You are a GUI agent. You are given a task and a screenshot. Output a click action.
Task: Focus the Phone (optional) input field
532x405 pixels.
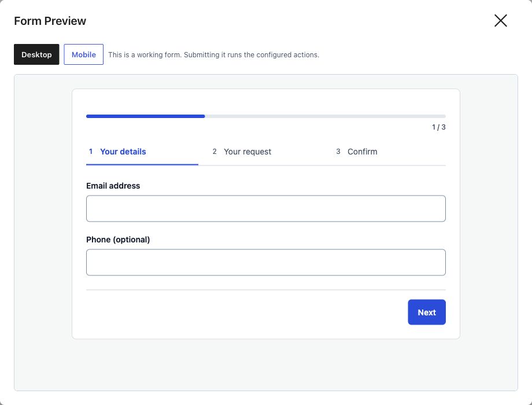pos(265,263)
